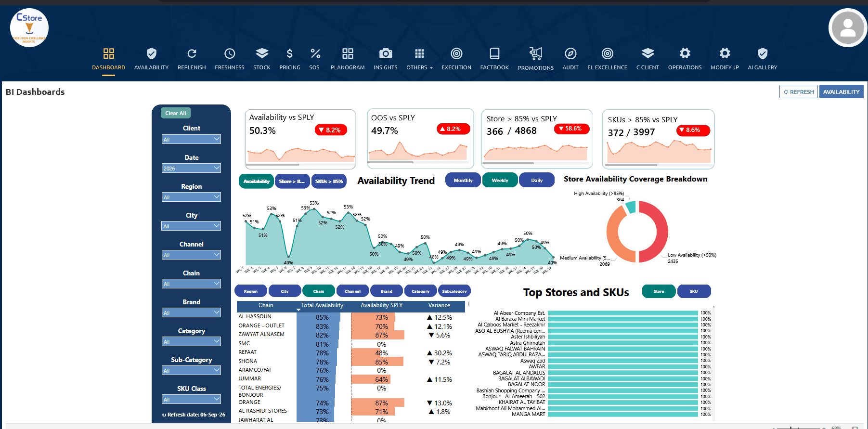Open the Availability shield icon
This screenshot has width=868, height=429.
151,53
